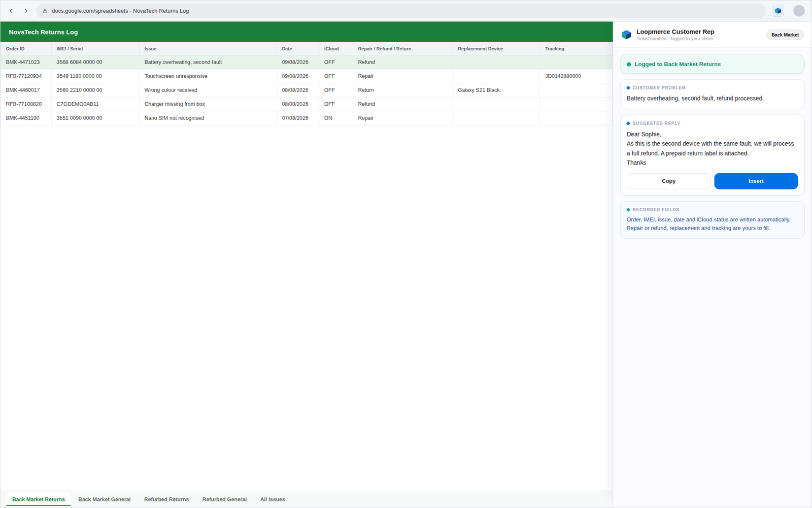Viewport: 812px width, 508px height.
Task: Click the iCloud column header
Action: click(x=336, y=49)
